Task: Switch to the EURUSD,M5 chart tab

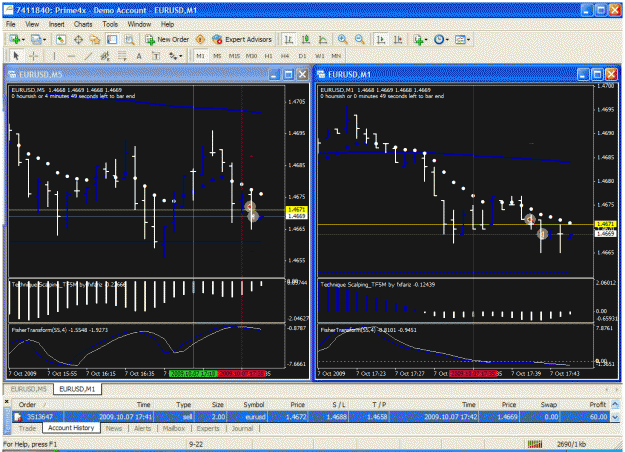Action: click(x=28, y=389)
